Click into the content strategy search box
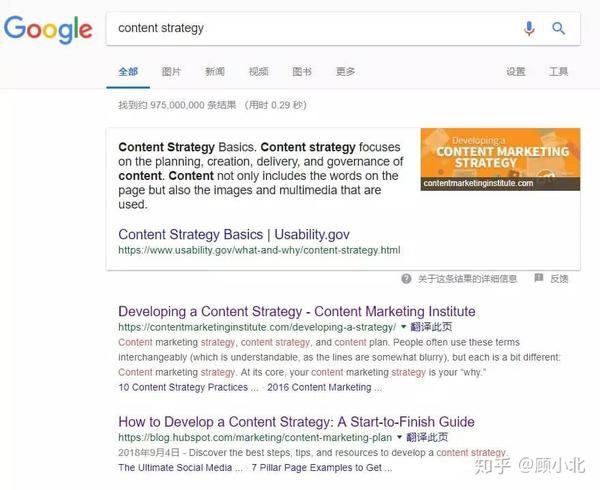 (314, 28)
